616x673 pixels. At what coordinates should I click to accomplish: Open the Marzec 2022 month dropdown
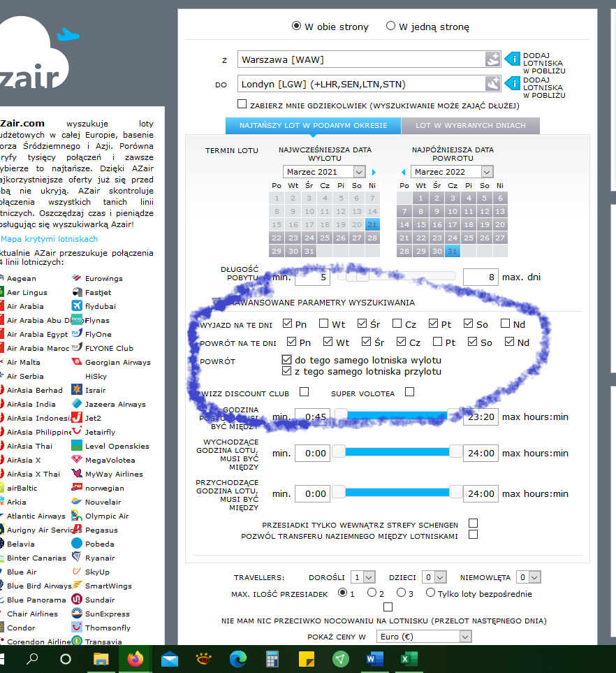point(452,172)
